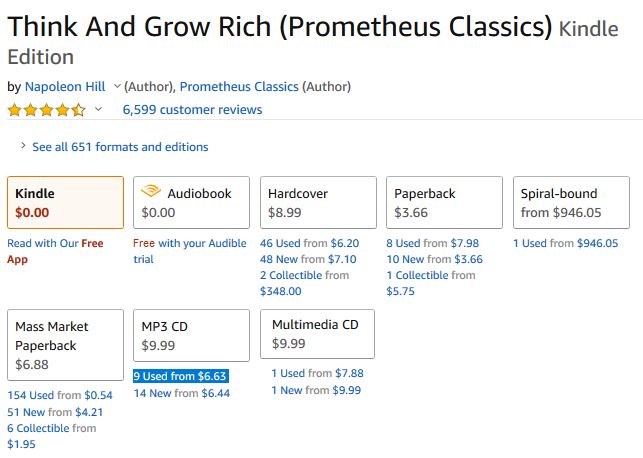This screenshot has height=458, width=643.
Task: Open the Prometheus Classics author link
Action: point(239,87)
